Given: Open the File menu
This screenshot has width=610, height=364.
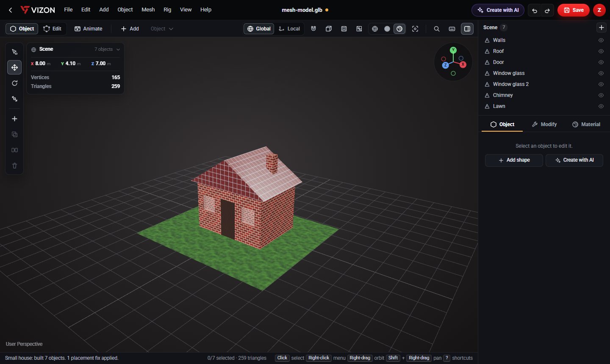Looking at the screenshot, I should 68,10.
